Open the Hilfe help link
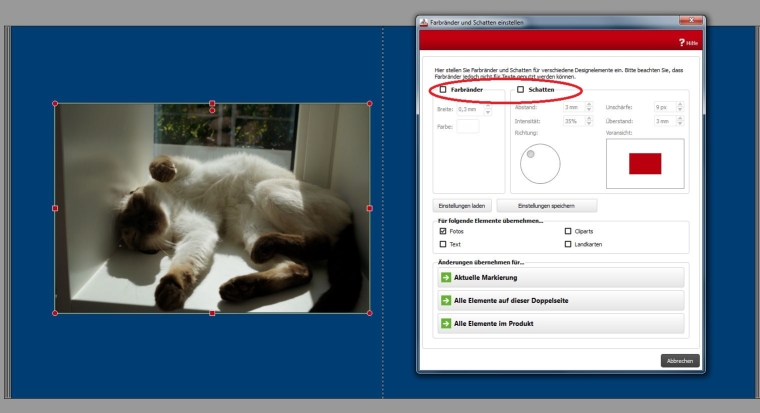The height and width of the screenshot is (413, 760). click(x=688, y=43)
